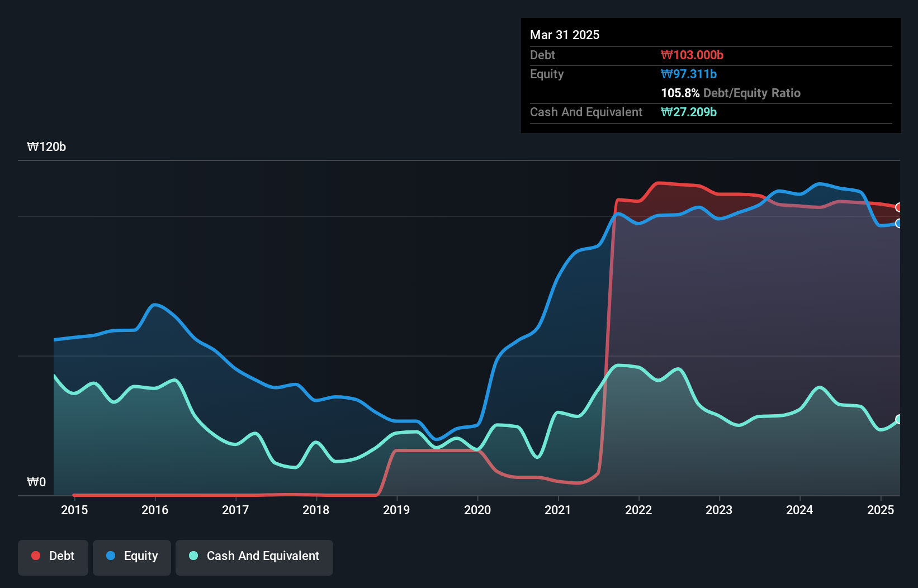Image resolution: width=918 pixels, height=588 pixels.
Task: Click the ₩103.000b debt value in tooltip
Action: pyautogui.click(x=692, y=55)
